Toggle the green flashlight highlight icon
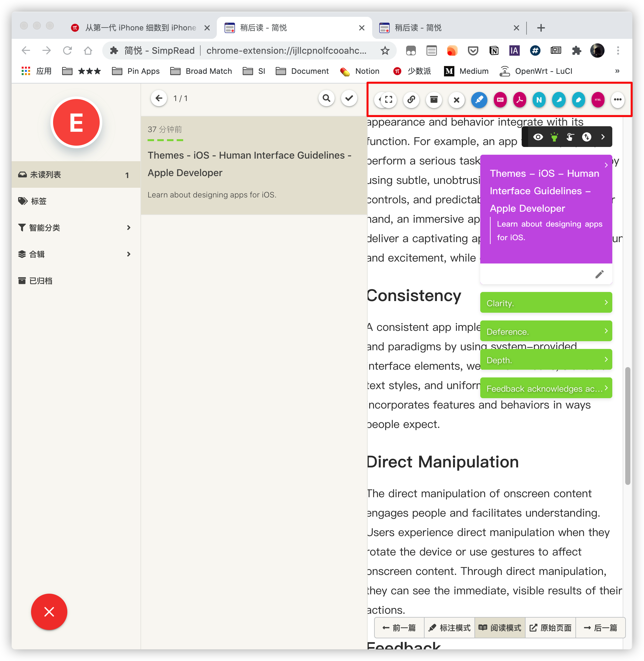Screen dimensions: 644x661 [554, 137]
